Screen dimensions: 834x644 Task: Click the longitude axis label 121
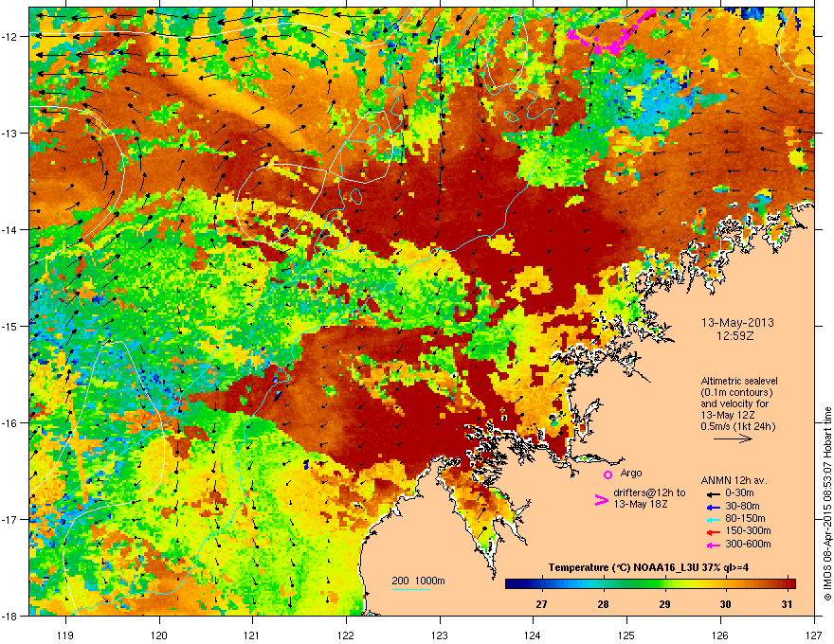[x=252, y=635]
